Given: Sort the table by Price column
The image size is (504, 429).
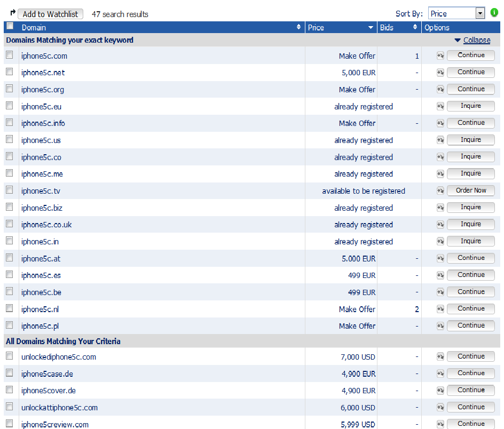Looking at the screenshot, I should (x=371, y=27).
